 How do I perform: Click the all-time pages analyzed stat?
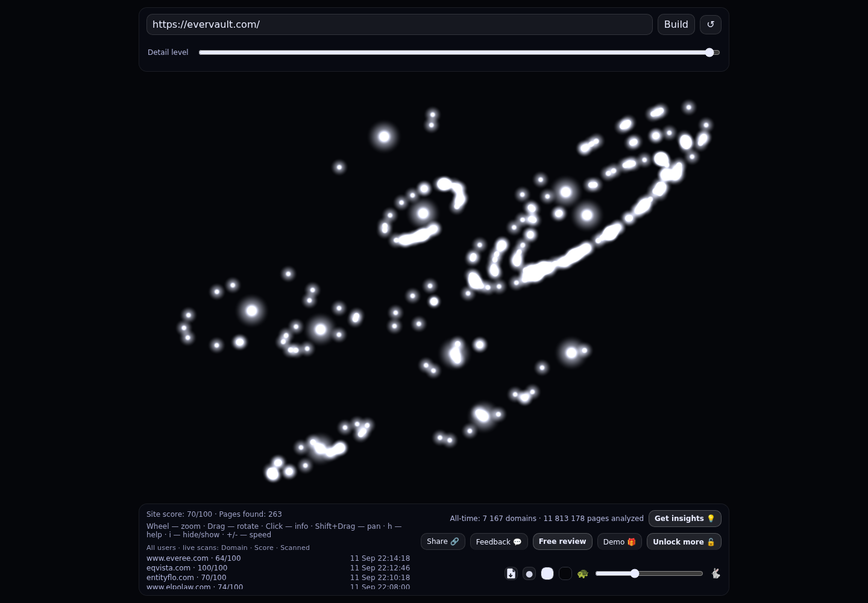[x=593, y=519]
